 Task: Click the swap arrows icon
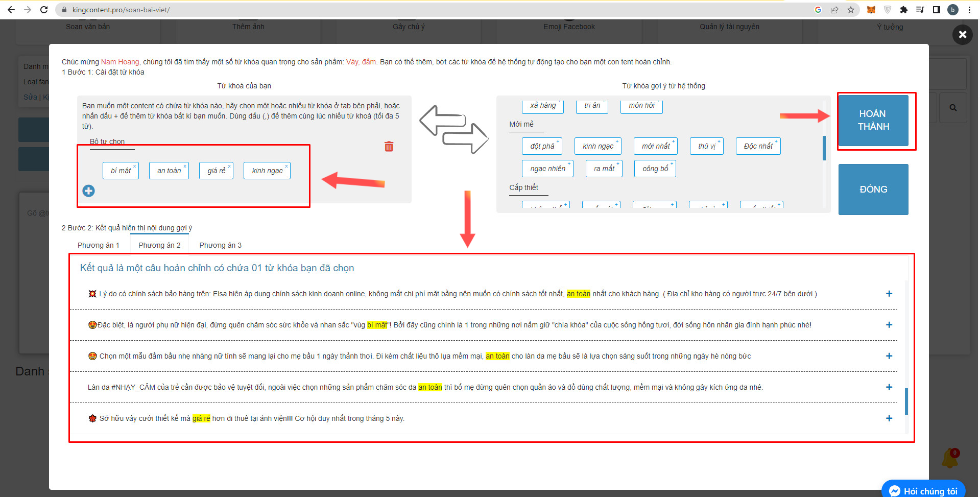[453, 129]
